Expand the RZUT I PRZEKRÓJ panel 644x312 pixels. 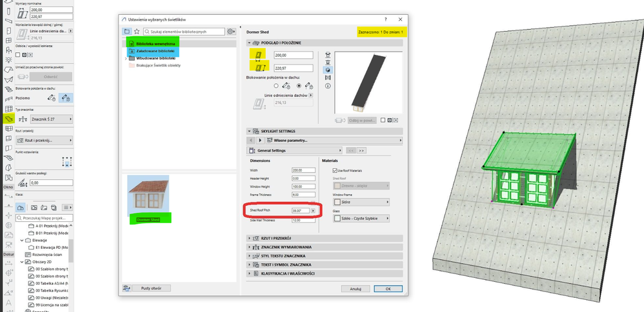click(x=249, y=238)
